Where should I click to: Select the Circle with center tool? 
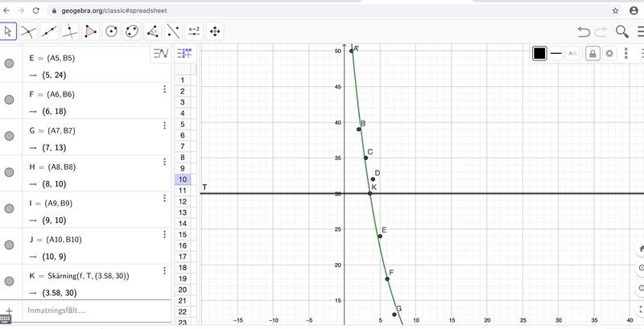point(112,31)
